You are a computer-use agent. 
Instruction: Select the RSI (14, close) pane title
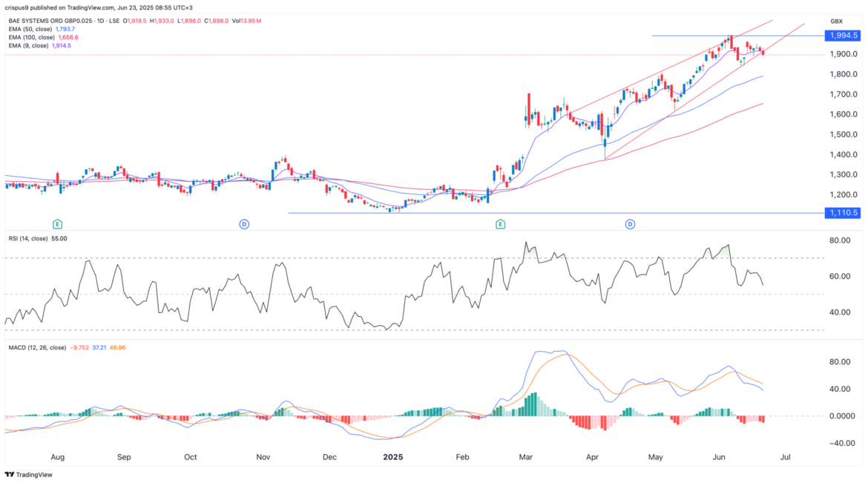28,239
